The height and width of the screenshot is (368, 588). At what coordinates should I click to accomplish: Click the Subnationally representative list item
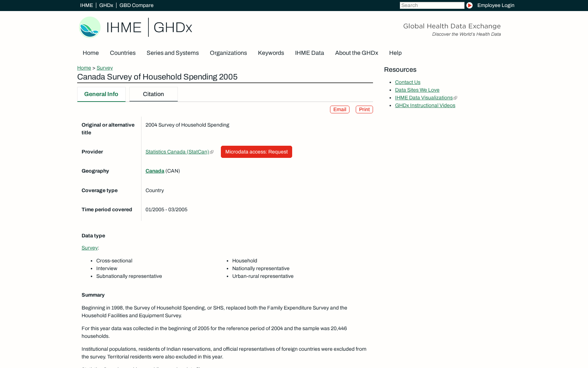(129, 276)
